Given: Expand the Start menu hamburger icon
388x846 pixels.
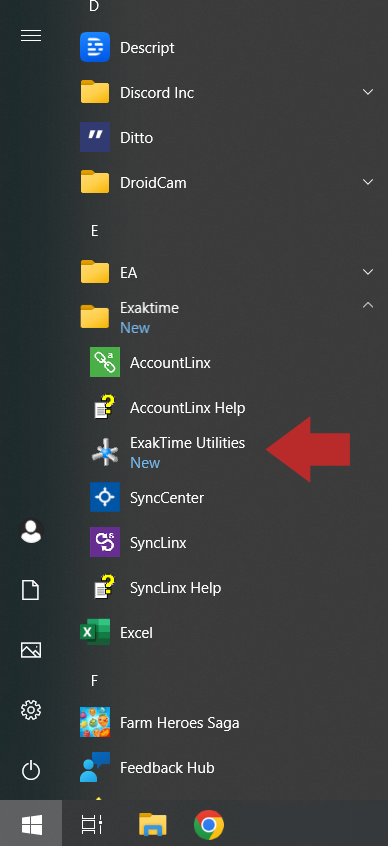Looking at the screenshot, I should tap(31, 36).
